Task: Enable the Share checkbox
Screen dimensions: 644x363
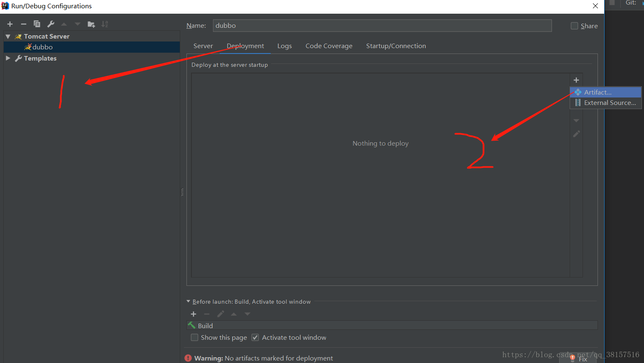Action: (x=574, y=25)
